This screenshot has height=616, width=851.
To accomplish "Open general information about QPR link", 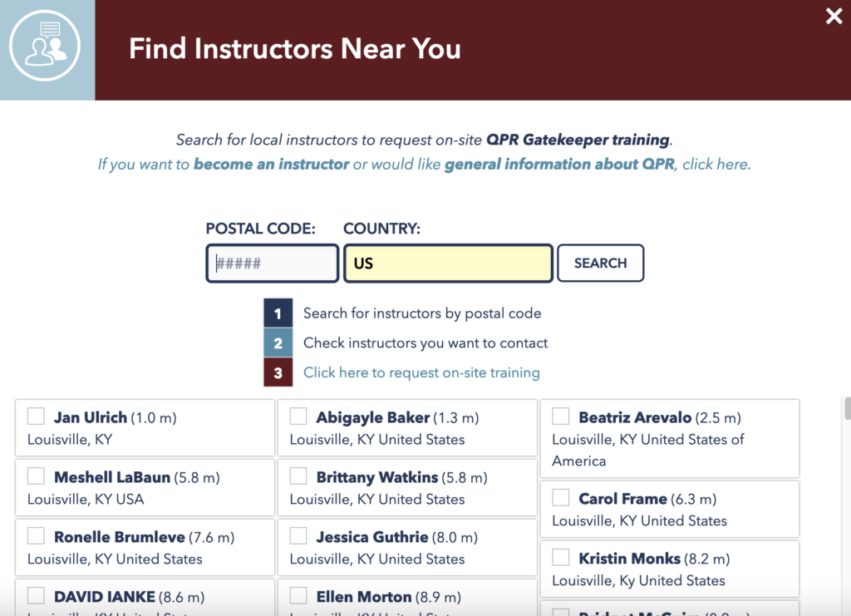I will [559, 165].
